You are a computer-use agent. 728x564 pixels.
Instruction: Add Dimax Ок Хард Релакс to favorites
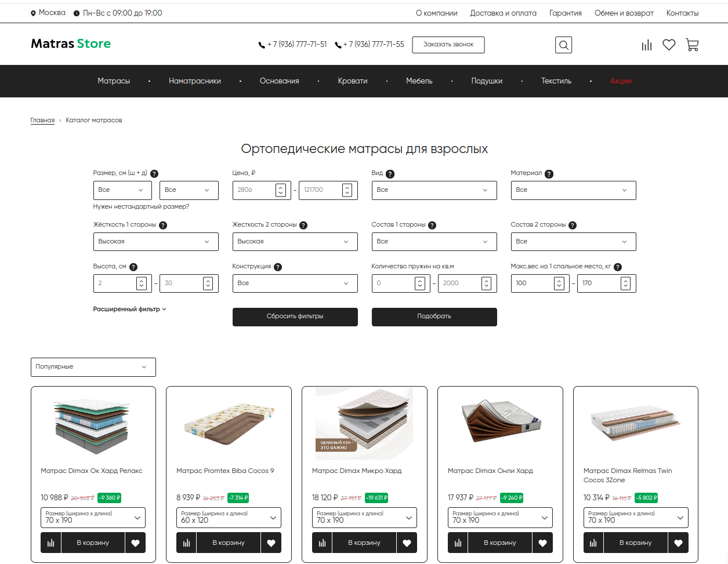tap(135, 543)
